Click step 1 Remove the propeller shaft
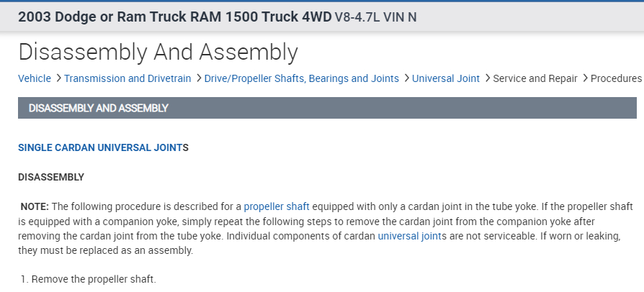The height and width of the screenshot is (292, 644). (88, 278)
